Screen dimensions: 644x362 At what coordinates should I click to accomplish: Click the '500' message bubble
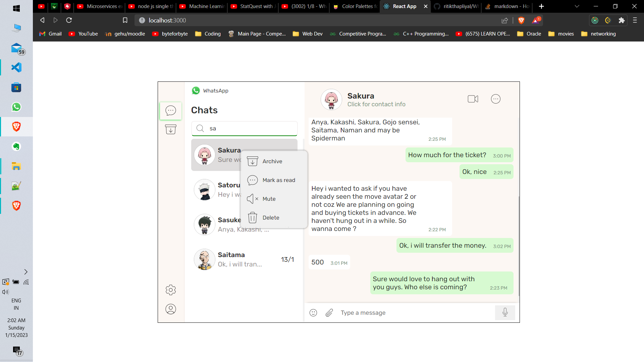329,262
